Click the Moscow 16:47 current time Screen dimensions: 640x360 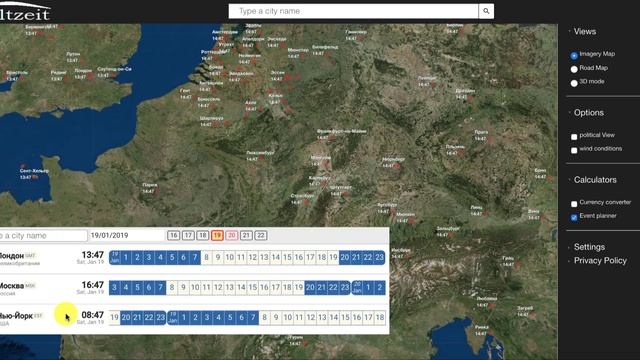93,284
